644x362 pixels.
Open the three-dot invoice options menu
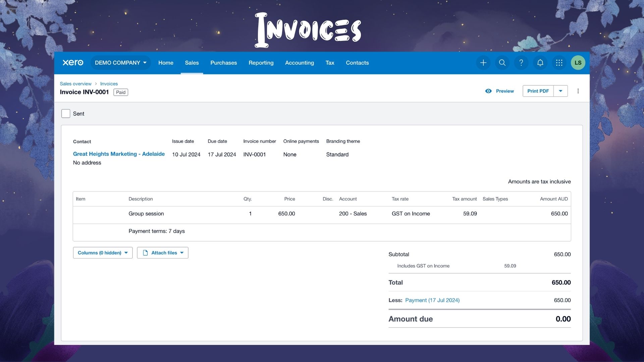[578, 91]
